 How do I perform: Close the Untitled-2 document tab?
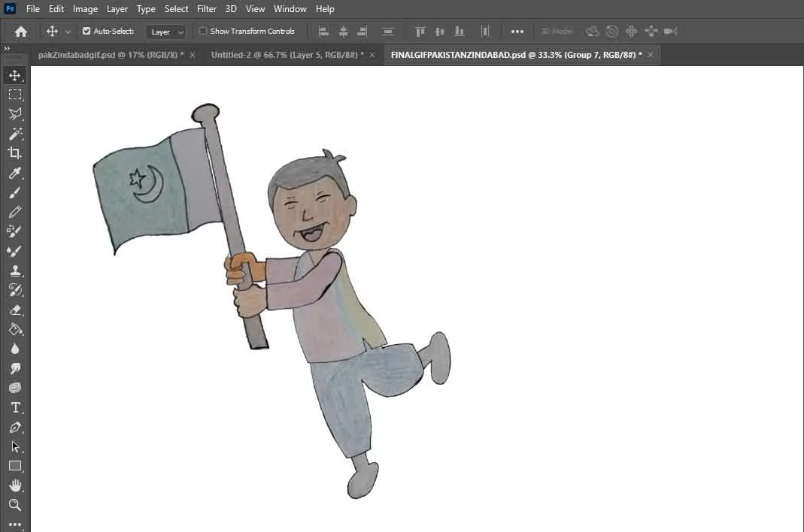[372, 55]
